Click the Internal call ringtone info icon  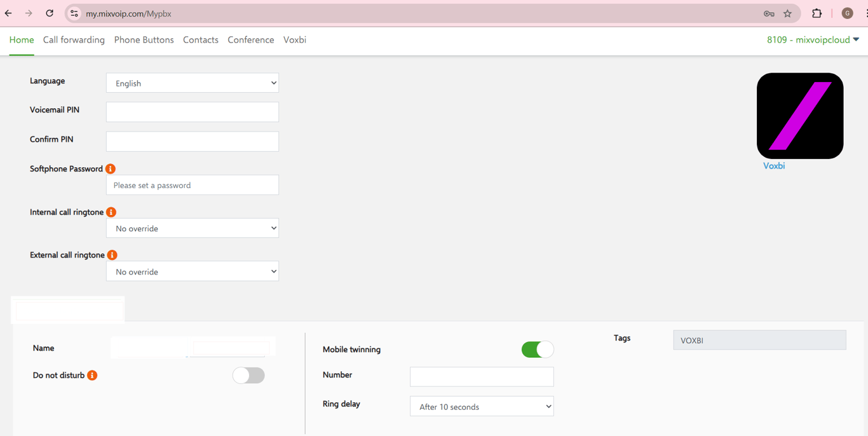[x=111, y=212]
